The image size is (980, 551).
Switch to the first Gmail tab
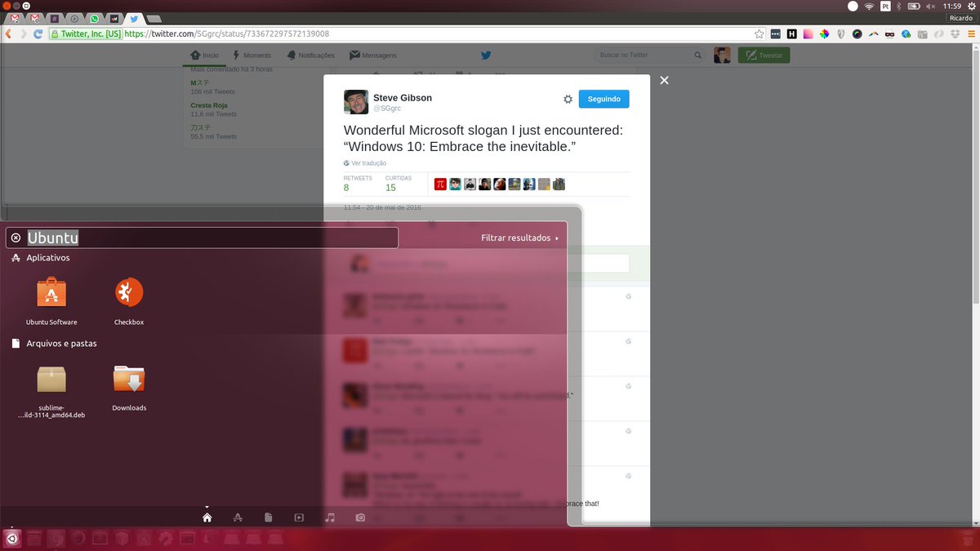point(15,18)
